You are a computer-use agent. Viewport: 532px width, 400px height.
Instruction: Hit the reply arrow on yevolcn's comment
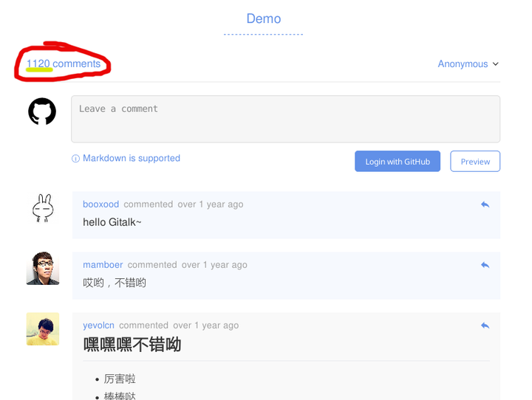[485, 325]
